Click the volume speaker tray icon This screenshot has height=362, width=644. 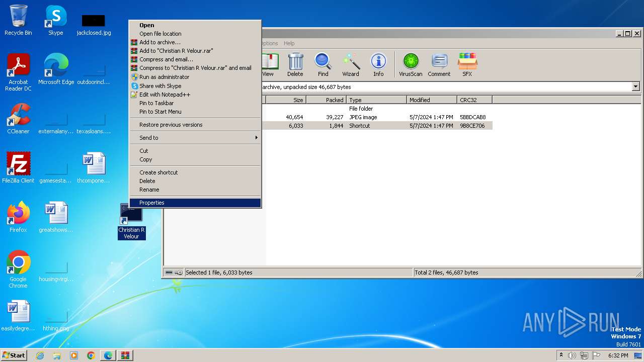[572, 355]
